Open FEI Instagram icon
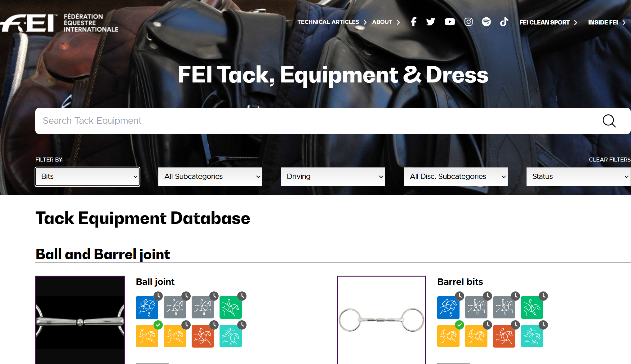The height and width of the screenshot is (364, 631). (468, 22)
